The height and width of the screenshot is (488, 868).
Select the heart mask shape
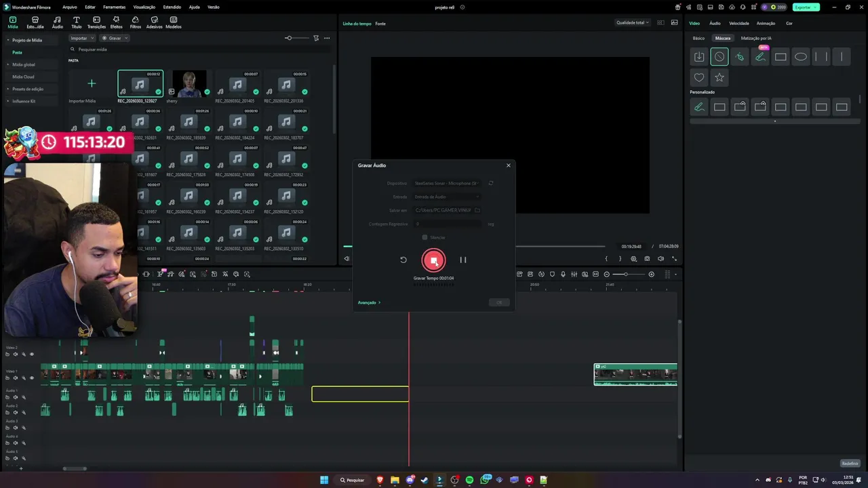click(x=699, y=77)
